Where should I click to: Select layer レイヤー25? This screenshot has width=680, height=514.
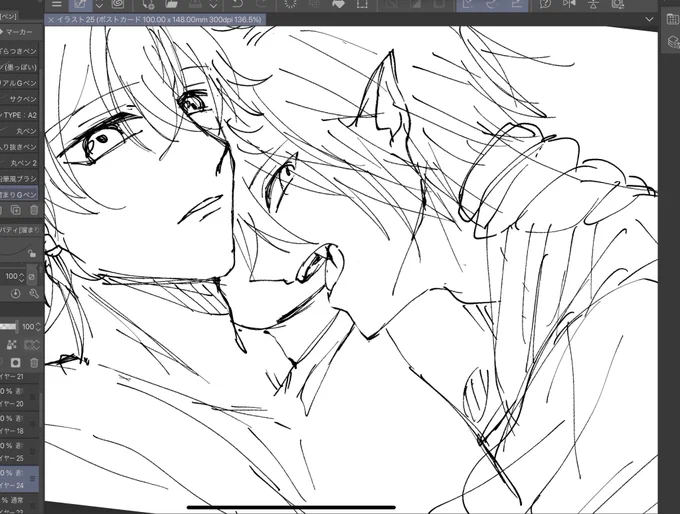coord(19,452)
